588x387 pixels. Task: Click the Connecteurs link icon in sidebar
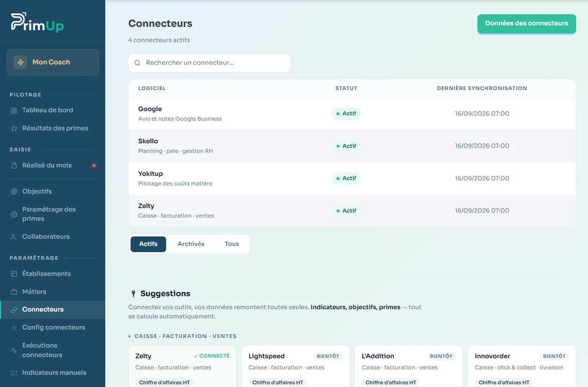(14, 310)
